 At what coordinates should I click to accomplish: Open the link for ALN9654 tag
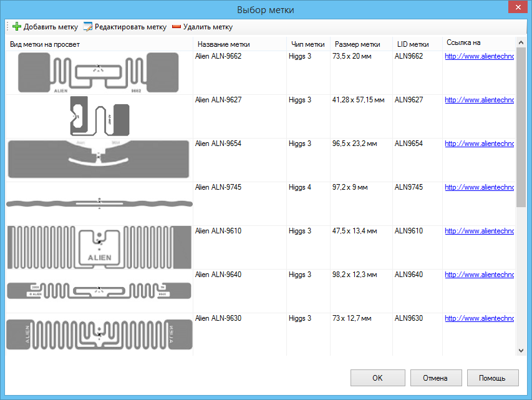click(479, 144)
